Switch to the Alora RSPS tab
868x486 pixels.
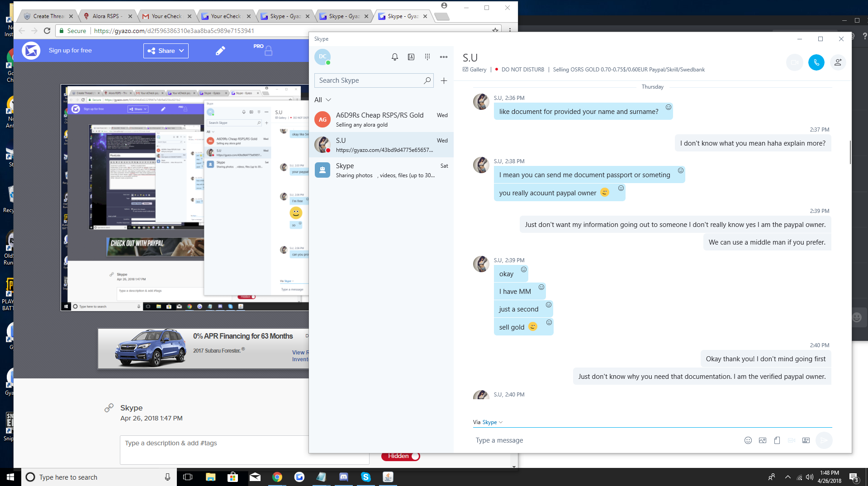pos(108,16)
